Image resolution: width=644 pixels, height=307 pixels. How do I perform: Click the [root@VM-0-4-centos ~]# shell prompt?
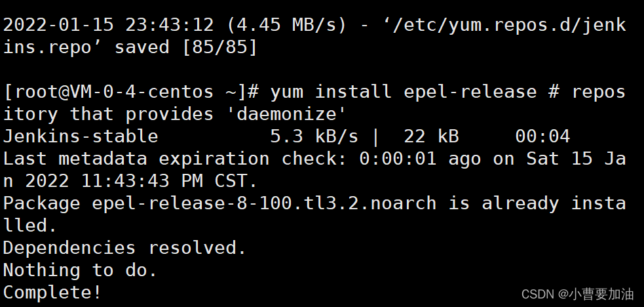click(131, 92)
